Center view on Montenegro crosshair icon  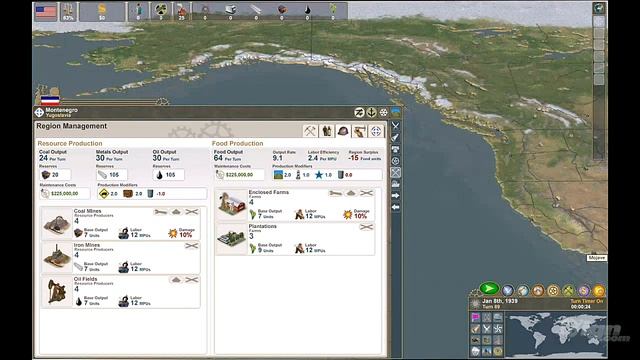click(39, 112)
